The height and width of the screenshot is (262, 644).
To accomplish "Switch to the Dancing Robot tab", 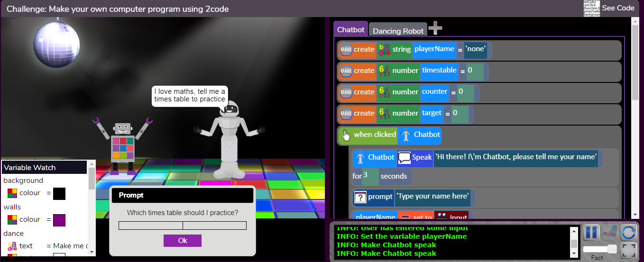I will point(398,31).
